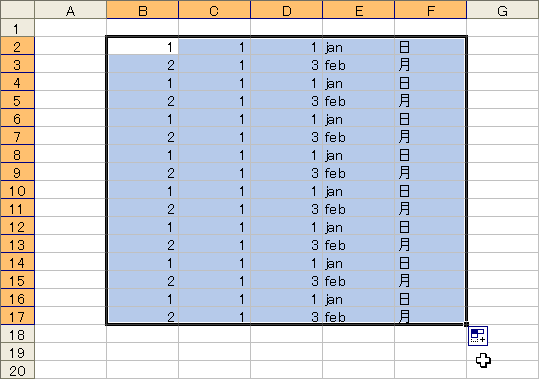This screenshot has width=539, height=379.
Task: Select column E header
Action: click(359, 10)
